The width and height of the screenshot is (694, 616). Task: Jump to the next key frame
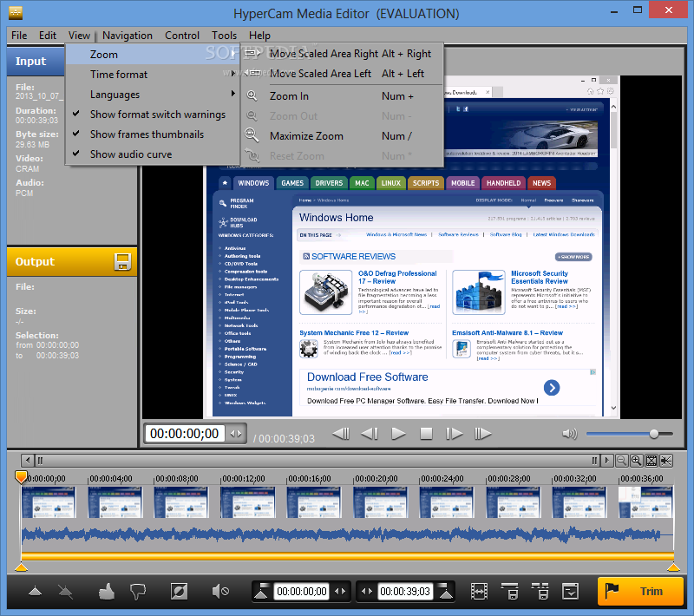483,434
